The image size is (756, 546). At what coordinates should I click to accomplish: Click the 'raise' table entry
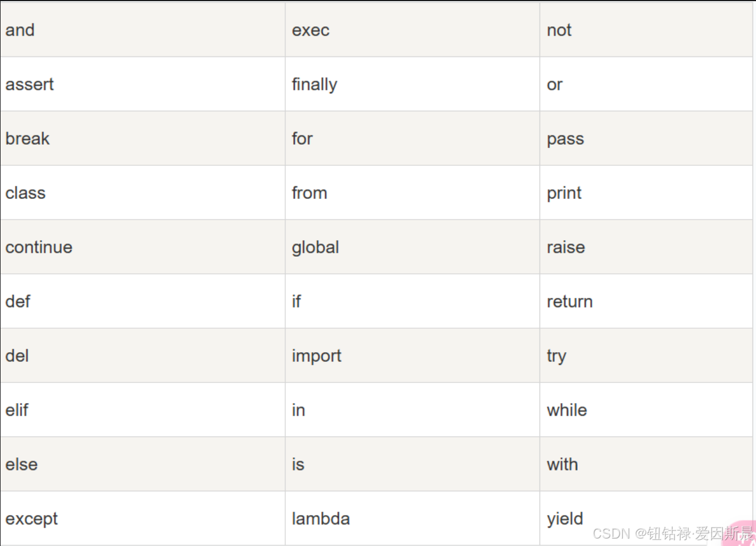point(566,248)
